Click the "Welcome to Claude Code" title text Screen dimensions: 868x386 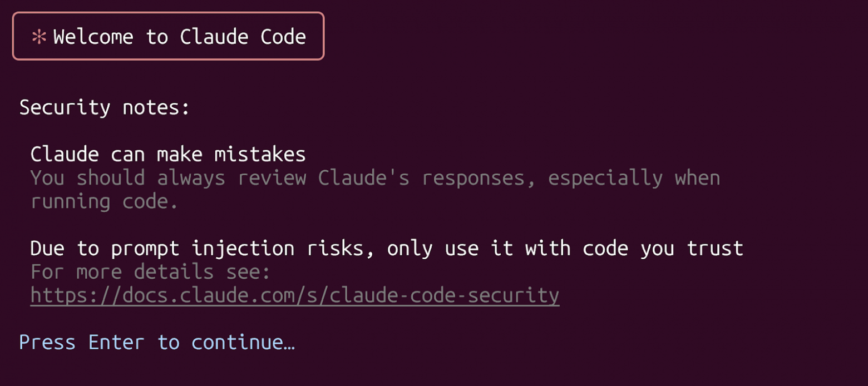coord(179,37)
